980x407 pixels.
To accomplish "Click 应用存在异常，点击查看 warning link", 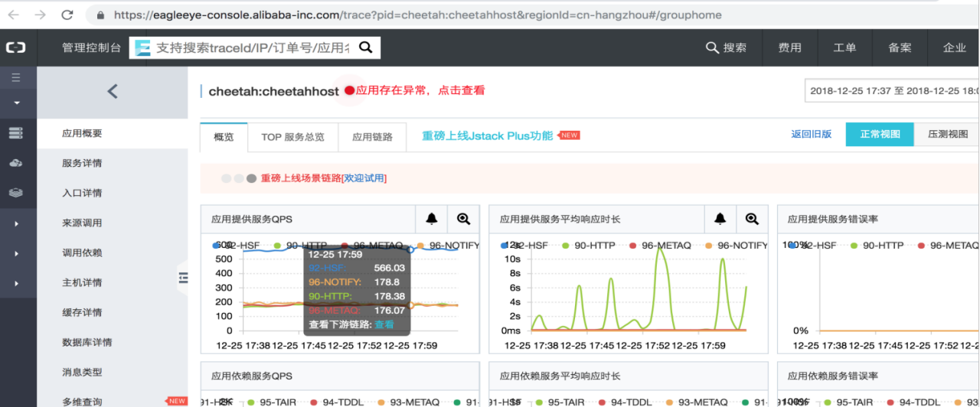I will pyautogui.click(x=420, y=90).
